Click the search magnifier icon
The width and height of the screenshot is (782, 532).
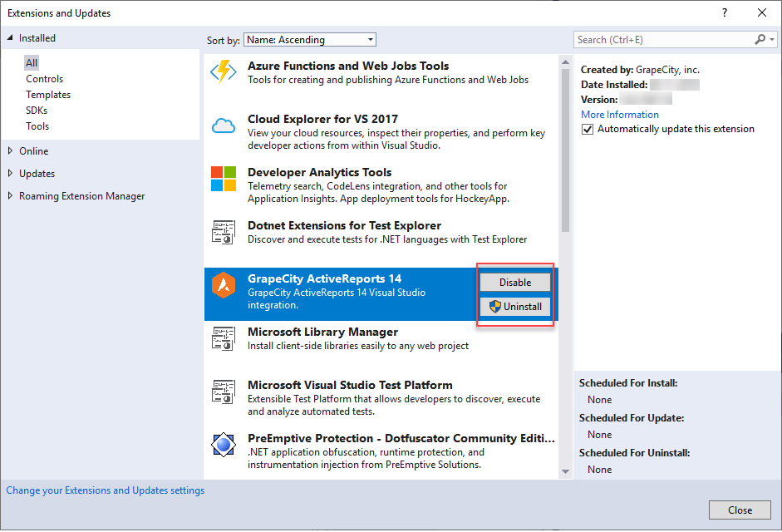point(759,39)
